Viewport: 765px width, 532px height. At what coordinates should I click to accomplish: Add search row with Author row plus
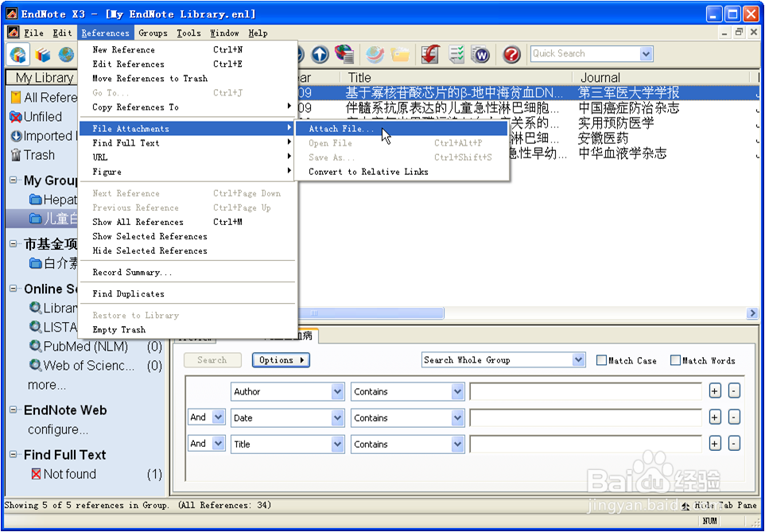pyautogui.click(x=715, y=391)
